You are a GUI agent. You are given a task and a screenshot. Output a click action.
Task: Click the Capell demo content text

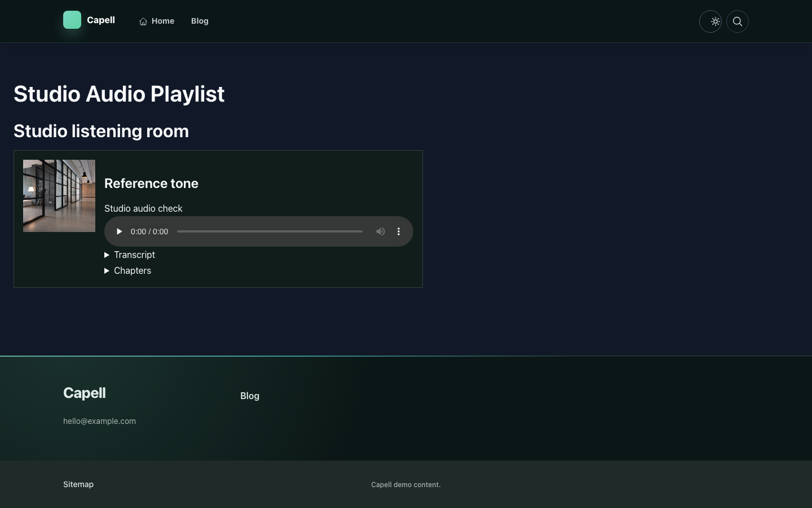pyautogui.click(x=406, y=485)
